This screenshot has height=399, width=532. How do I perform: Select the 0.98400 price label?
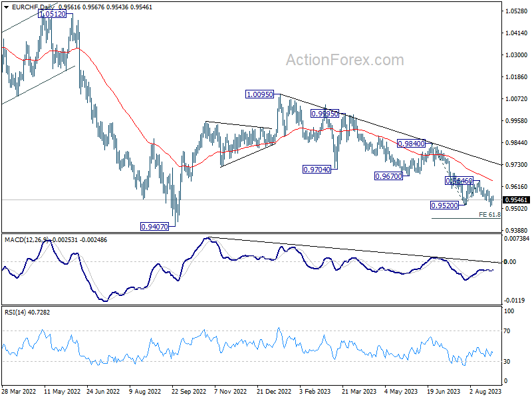click(411, 144)
